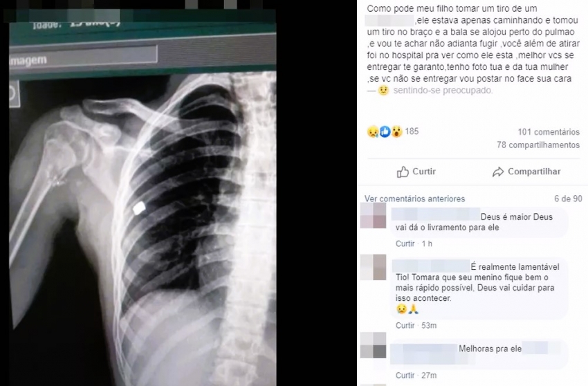Image resolution: width=588 pixels, height=386 pixels.
Task: Like the 'Melhoras pra ele' comment
Action: (x=405, y=376)
